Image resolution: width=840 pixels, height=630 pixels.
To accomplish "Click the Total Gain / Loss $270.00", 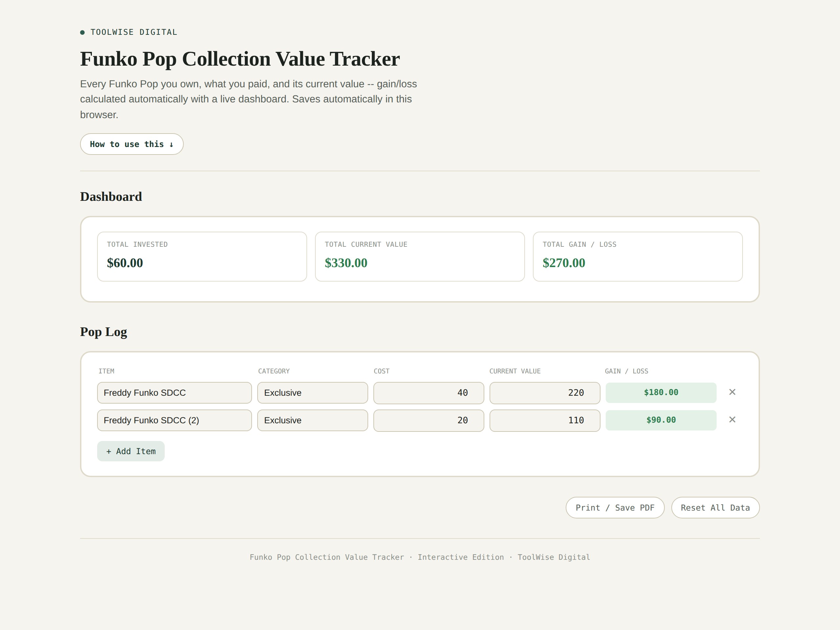I will point(564,263).
